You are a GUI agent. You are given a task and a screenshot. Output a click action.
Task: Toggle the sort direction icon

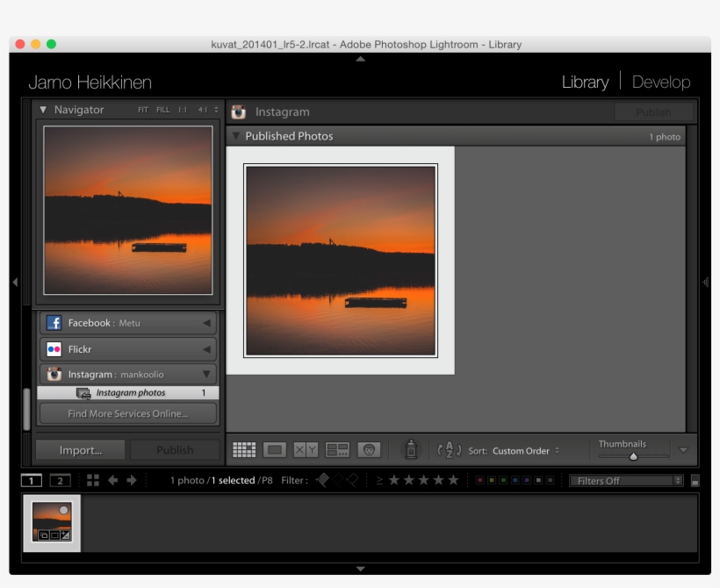[x=450, y=449]
